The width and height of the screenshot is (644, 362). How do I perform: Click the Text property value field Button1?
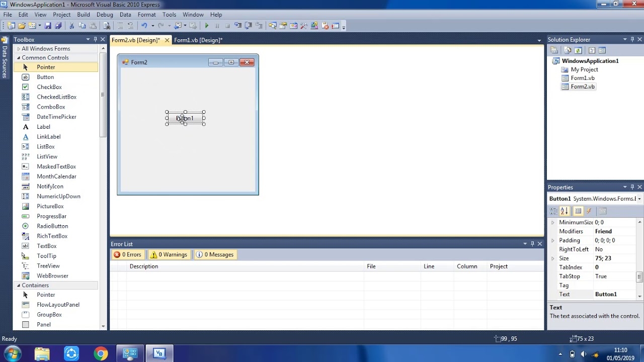(615, 295)
